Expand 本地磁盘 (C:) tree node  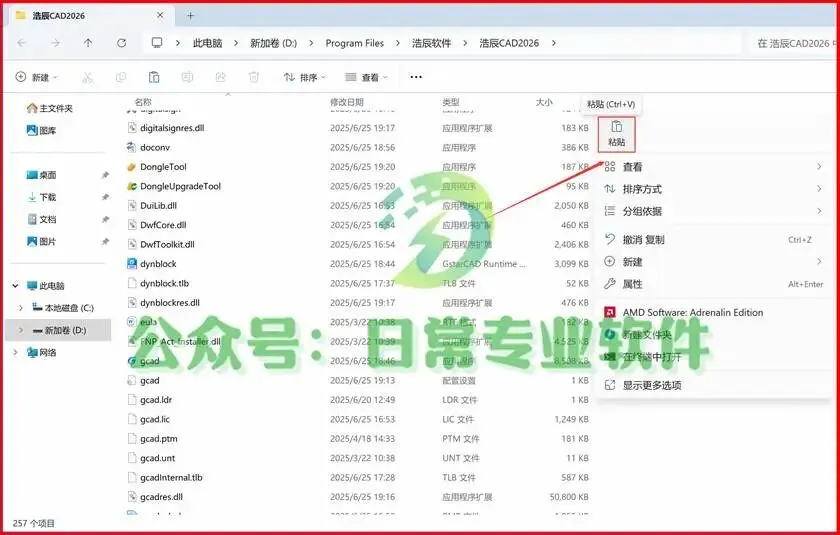(21, 308)
